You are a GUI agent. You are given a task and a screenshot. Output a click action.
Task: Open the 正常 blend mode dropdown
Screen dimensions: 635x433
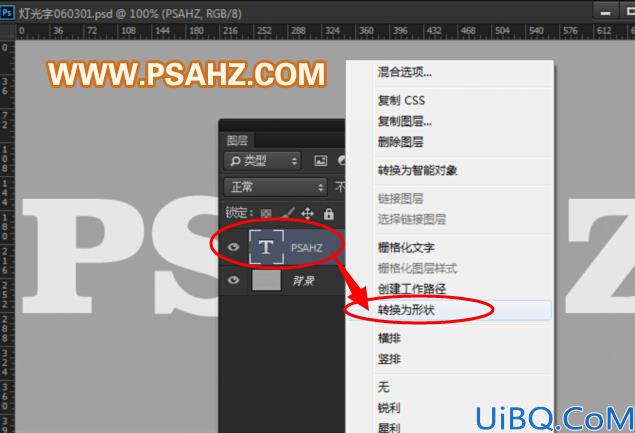click(x=275, y=187)
